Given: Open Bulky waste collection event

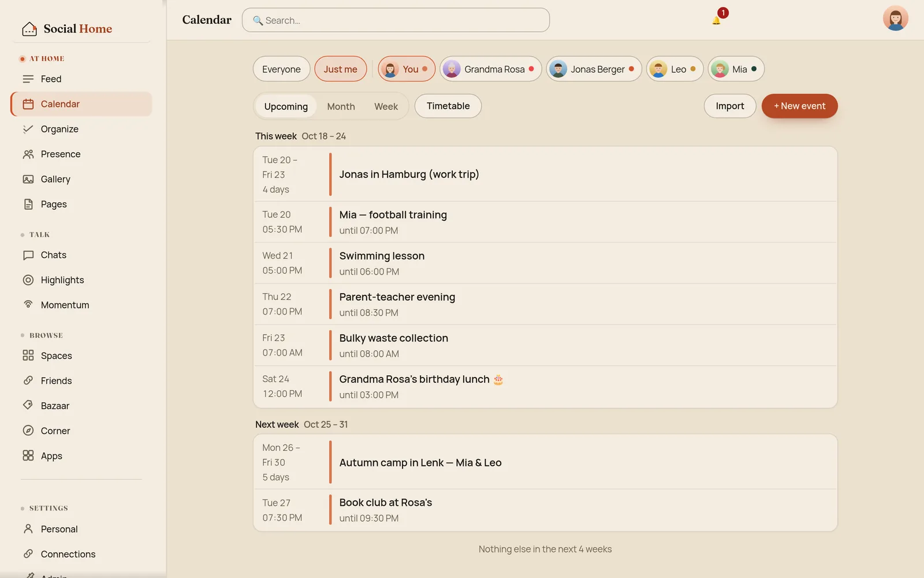Looking at the screenshot, I should pyautogui.click(x=545, y=345).
